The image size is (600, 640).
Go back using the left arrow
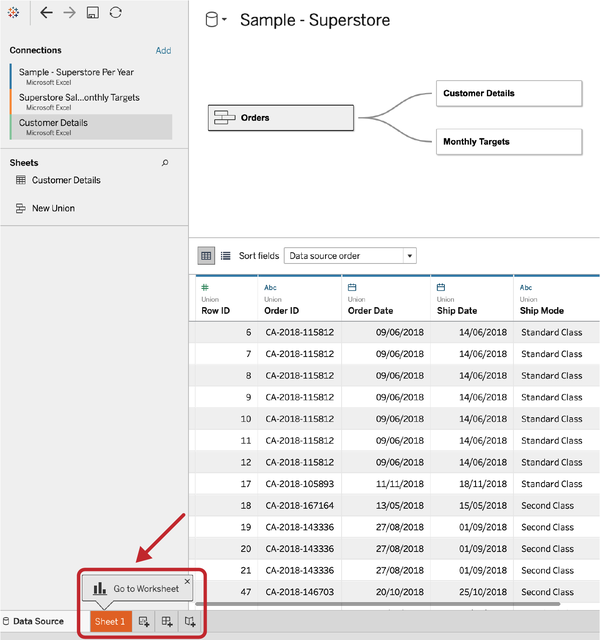pos(46,13)
